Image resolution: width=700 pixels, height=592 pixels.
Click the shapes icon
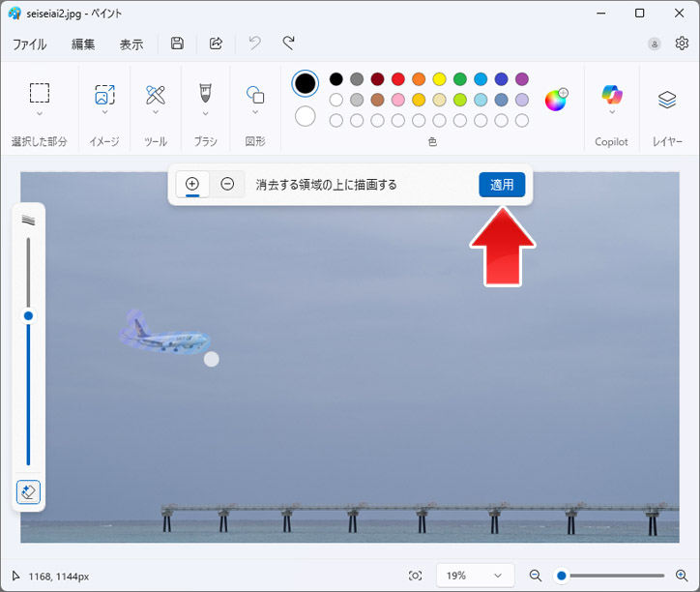click(255, 94)
